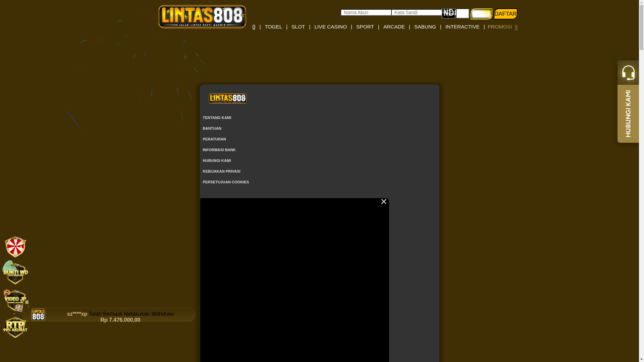This screenshot has height=362, width=644.
Task: Open the TOGEL menu
Action: (x=273, y=27)
